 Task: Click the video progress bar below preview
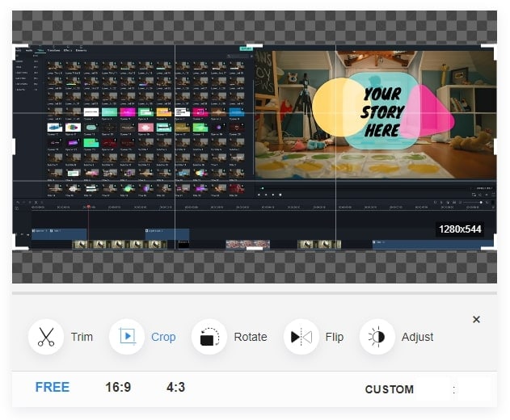366,188
